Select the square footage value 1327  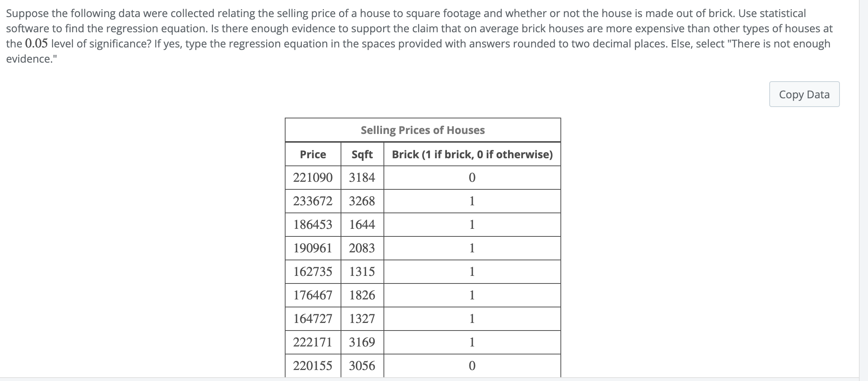pos(361,318)
